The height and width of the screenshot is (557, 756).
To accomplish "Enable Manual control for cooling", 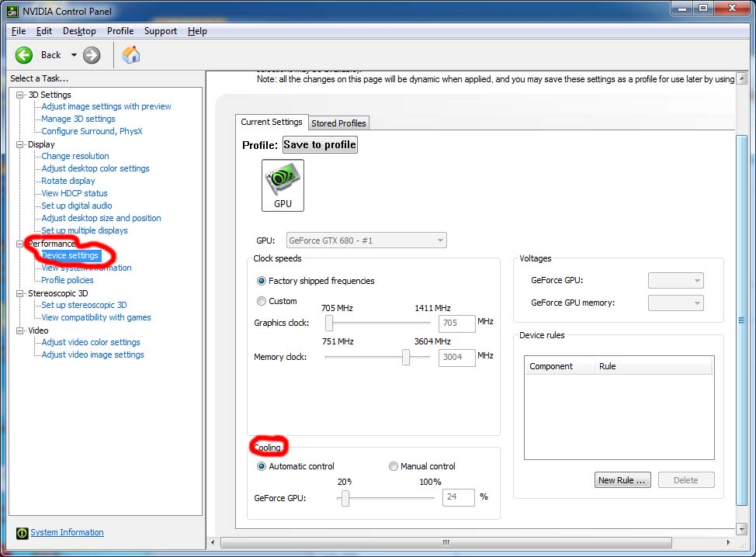I will 393,466.
